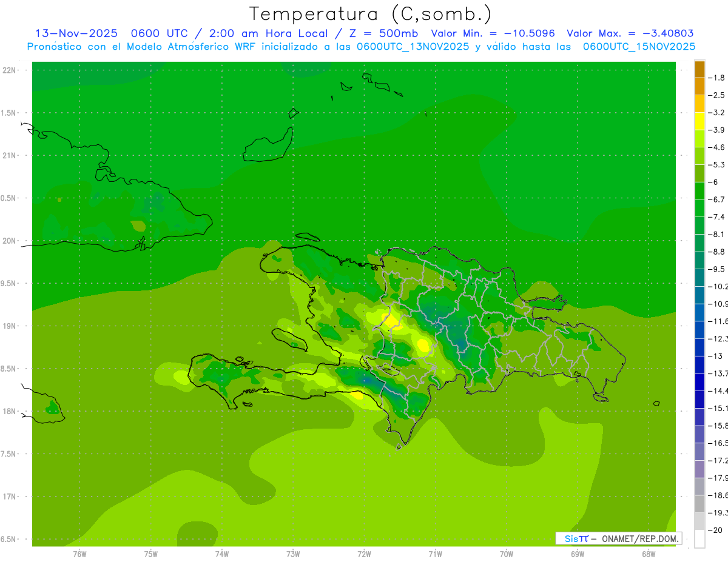
Task: Pick the bright yellow swatch between -3.2 and -3.9
Action: point(699,121)
